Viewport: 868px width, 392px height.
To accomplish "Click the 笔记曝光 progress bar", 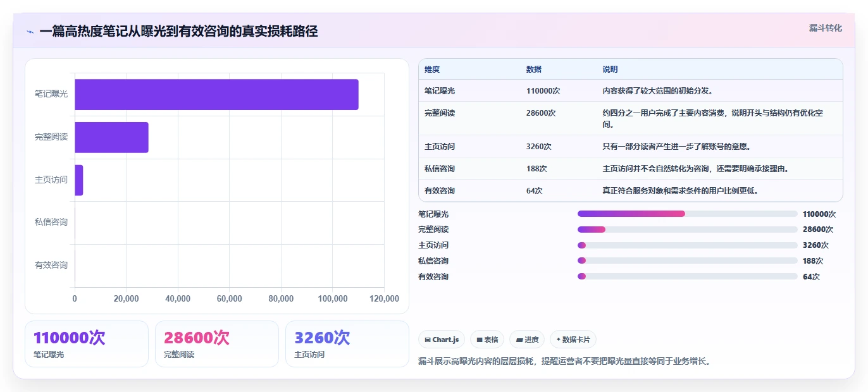I will click(688, 214).
